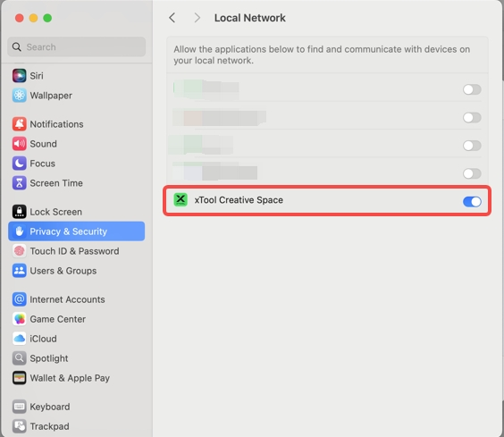
Task: Open the Game Center icon
Action: [20, 319]
